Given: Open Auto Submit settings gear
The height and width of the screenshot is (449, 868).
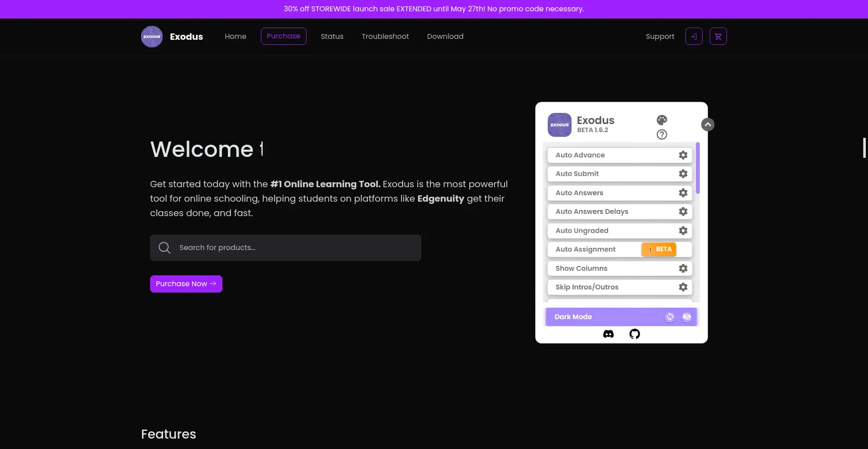Looking at the screenshot, I should pos(683,174).
